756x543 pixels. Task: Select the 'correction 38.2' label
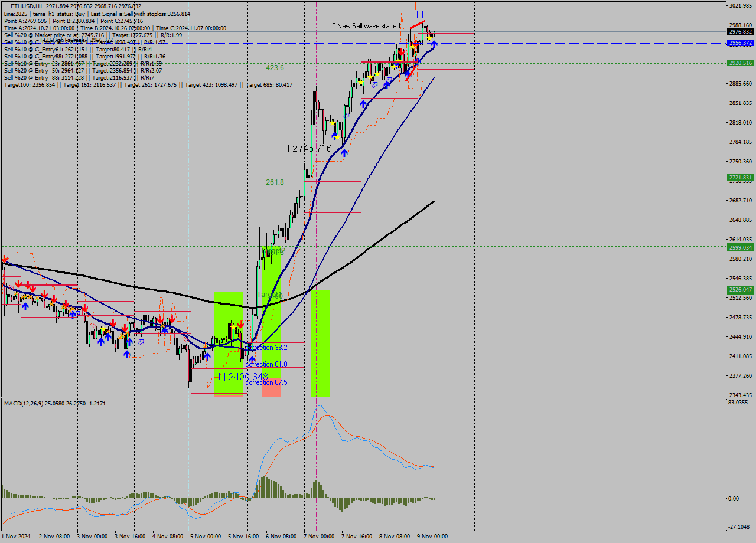coord(266,348)
